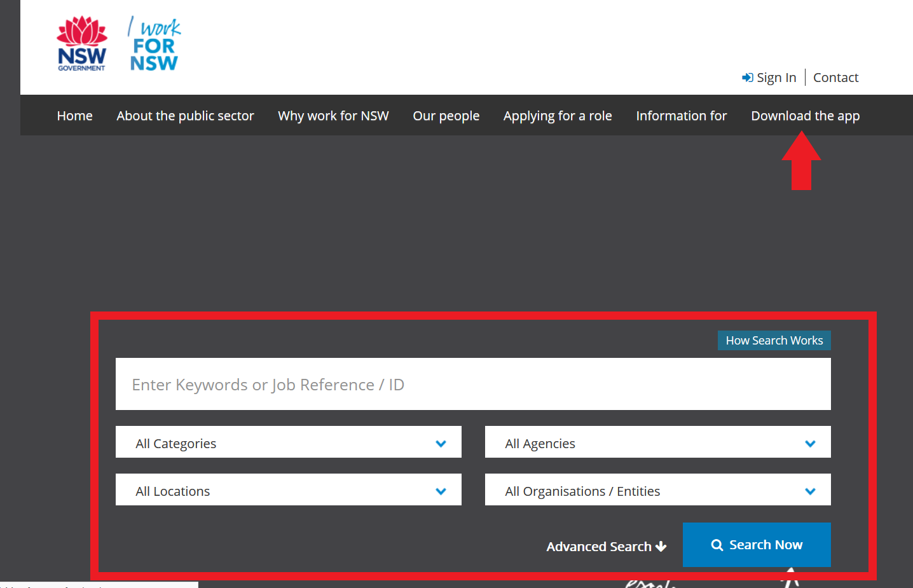Open the All Categories dropdown

(x=288, y=442)
